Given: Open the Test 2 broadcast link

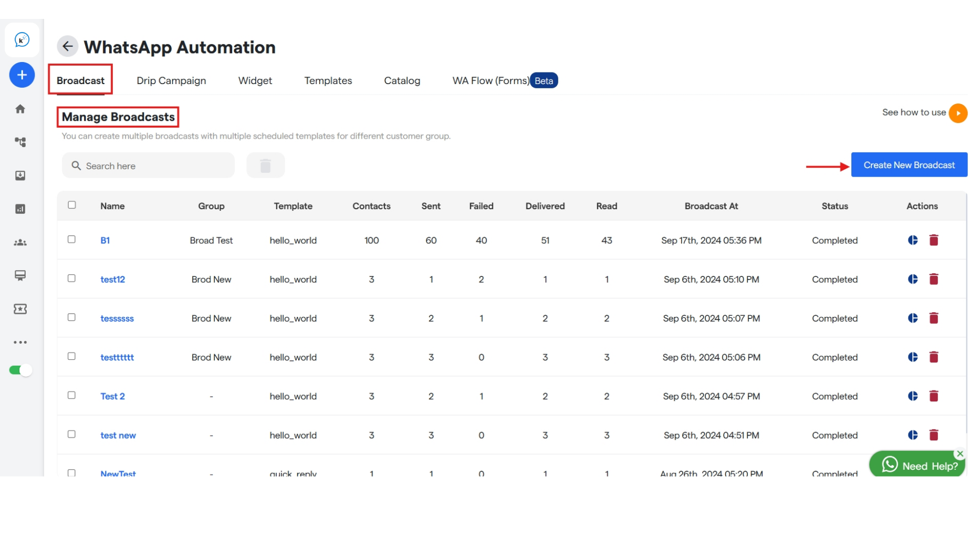Looking at the screenshot, I should click(x=113, y=396).
